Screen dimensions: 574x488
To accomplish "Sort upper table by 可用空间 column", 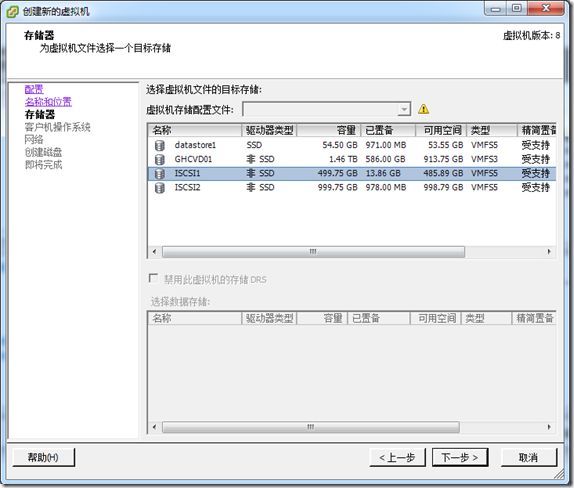I will [441, 130].
